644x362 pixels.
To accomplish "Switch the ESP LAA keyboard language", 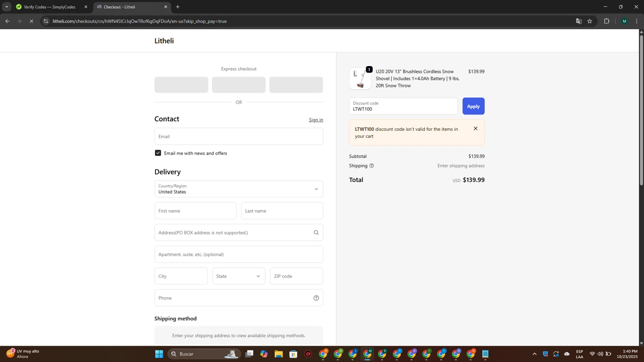I will 580,354.
